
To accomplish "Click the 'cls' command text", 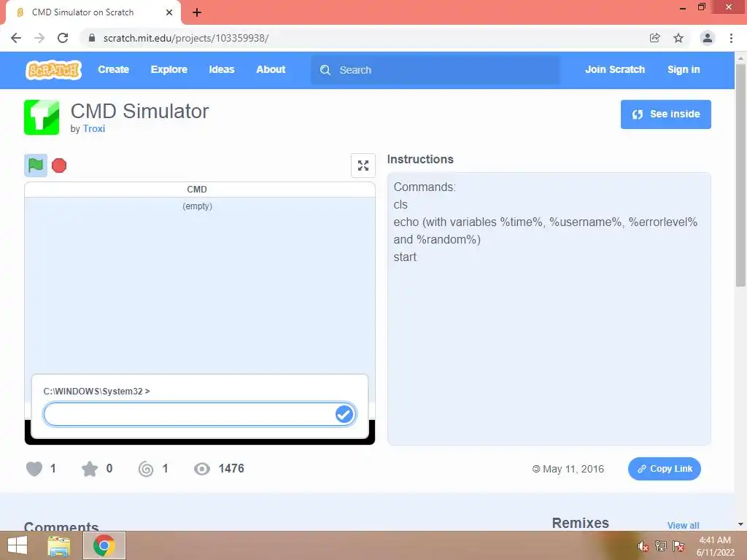I will (400, 205).
